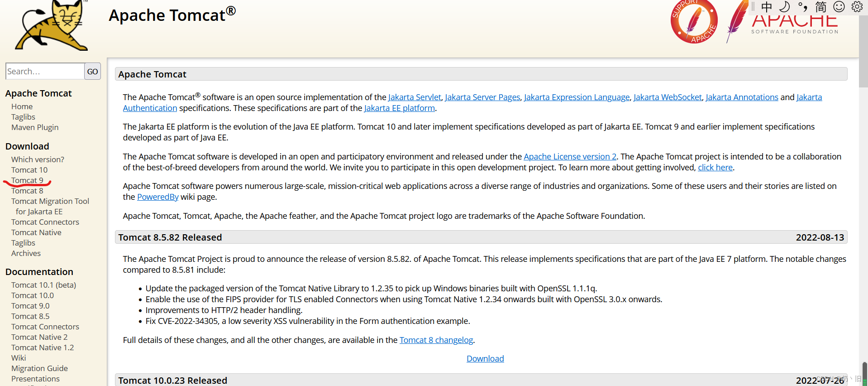Click the Apache Software Foundation feather logo
This screenshot has height=386, width=868.
pyautogui.click(x=782, y=23)
